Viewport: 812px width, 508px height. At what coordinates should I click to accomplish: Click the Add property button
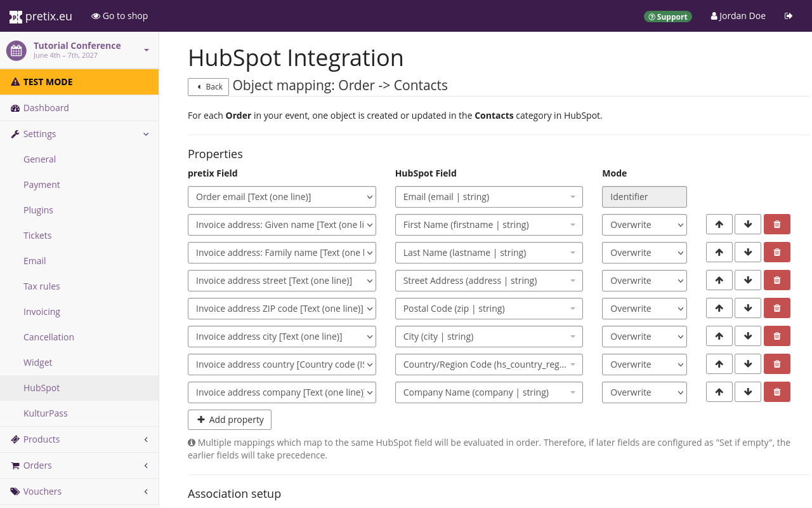[x=230, y=420]
